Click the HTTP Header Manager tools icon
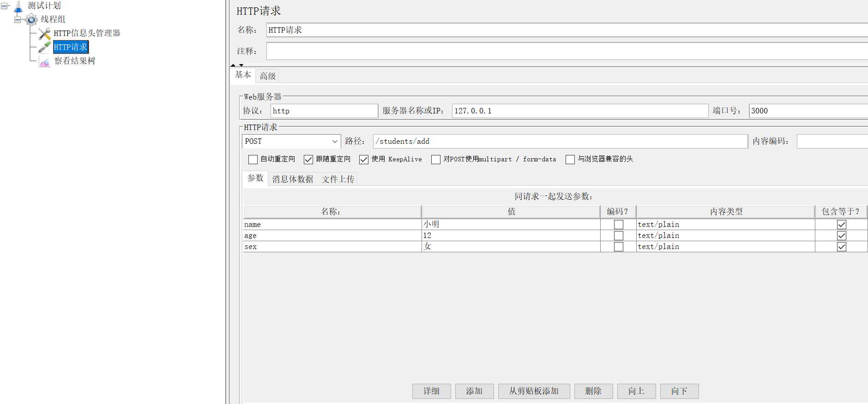868x404 pixels. (x=45, y=33)
